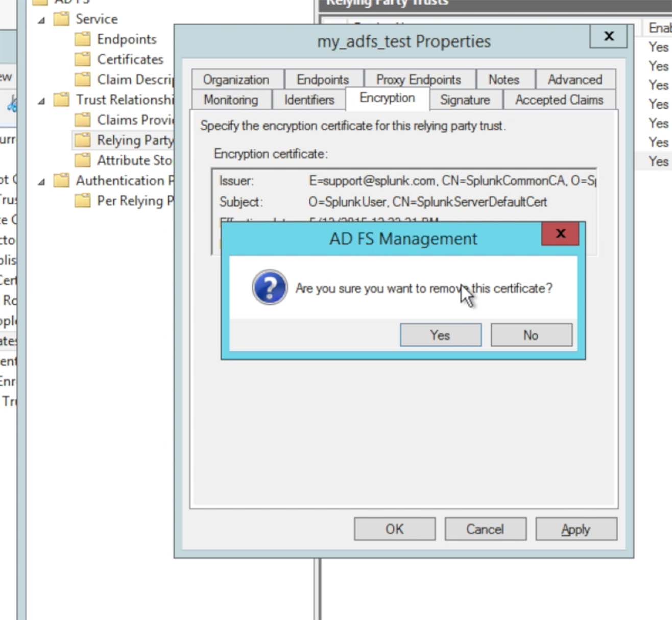Viewport: 672px width, 620px height.
Task: Click the Claims Provider Trusts folder icon
Action: tap(83, 120)
